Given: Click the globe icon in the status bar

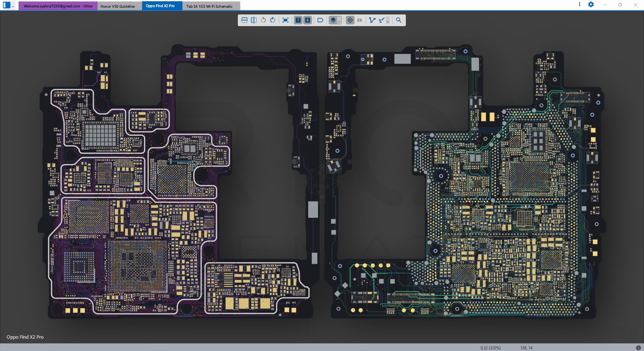Looking at the screenshot, I should pos(638,348).
